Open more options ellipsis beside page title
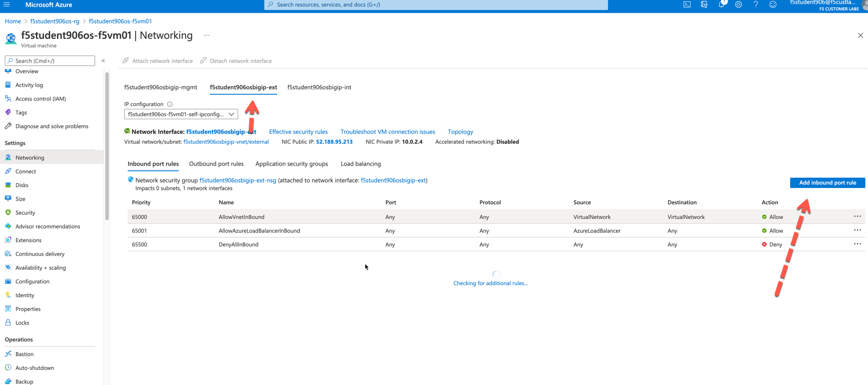This screenshot has height=385, width=868. (207, 35)
